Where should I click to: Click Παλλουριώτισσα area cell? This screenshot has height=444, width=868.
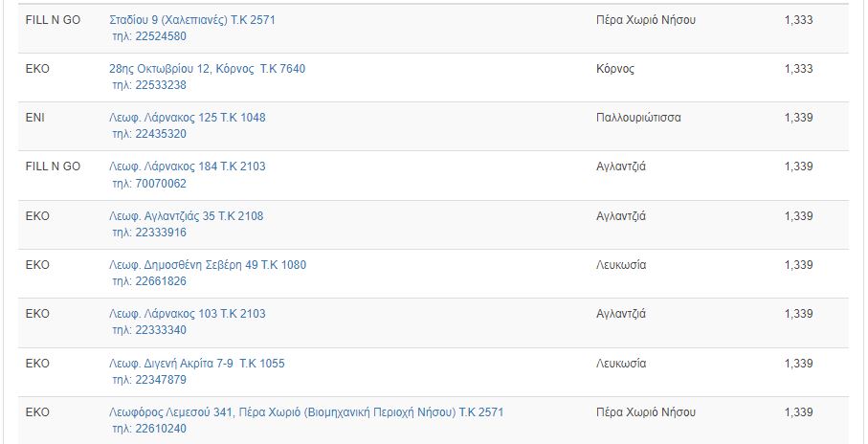coord(638,118)
